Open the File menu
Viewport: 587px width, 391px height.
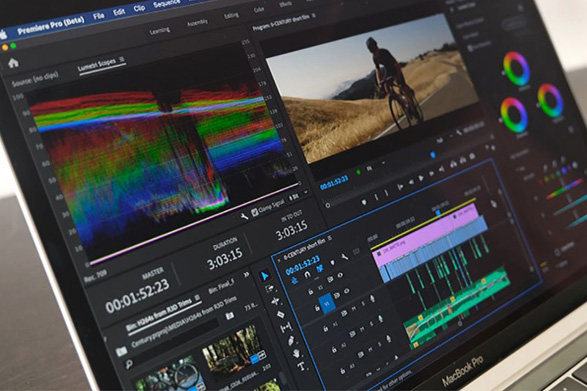coord(98,16)
